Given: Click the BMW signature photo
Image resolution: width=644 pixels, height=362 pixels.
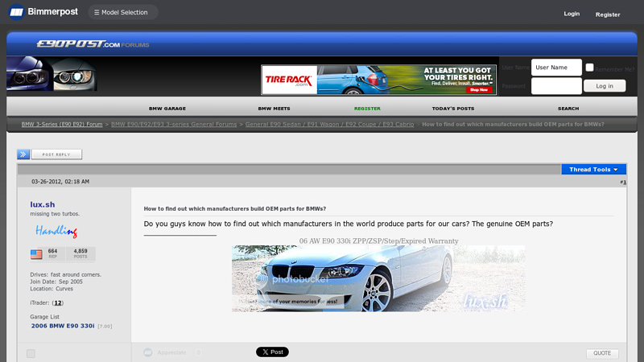Looking at the screenshot, I should (378, 278).
